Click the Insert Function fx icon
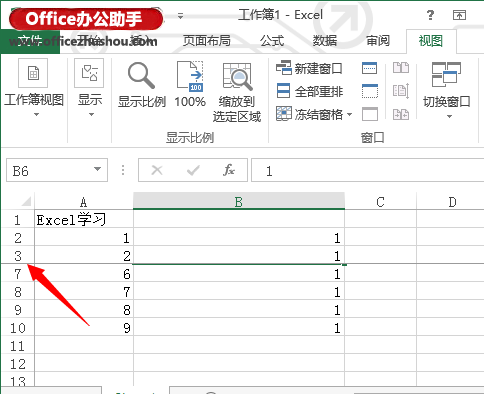This screenshot has width=484, height=394. click(229, 170)
